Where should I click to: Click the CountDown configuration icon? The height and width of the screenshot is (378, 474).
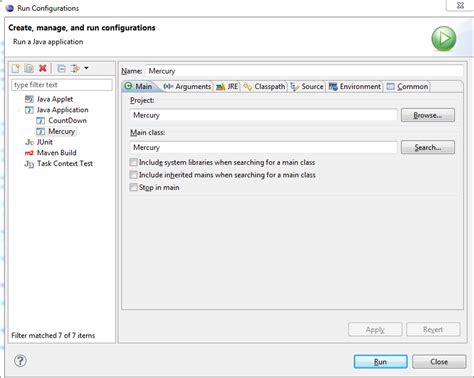pos(40,121)
